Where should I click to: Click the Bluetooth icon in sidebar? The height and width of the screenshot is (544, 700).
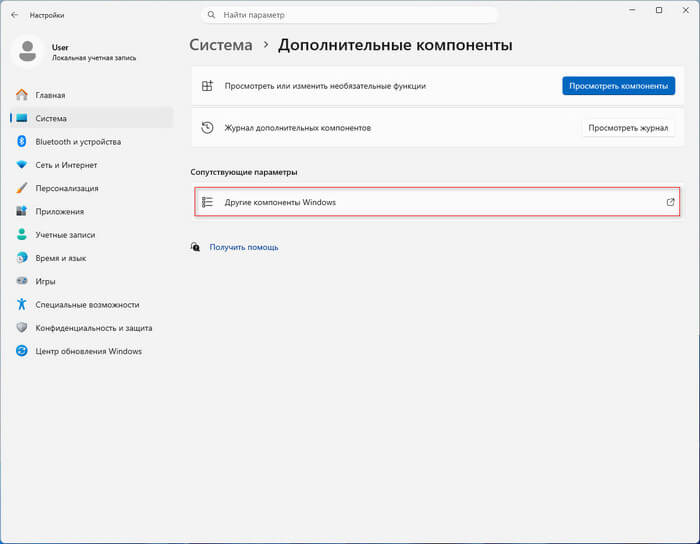pyautogui.click(x=21, y=141)
